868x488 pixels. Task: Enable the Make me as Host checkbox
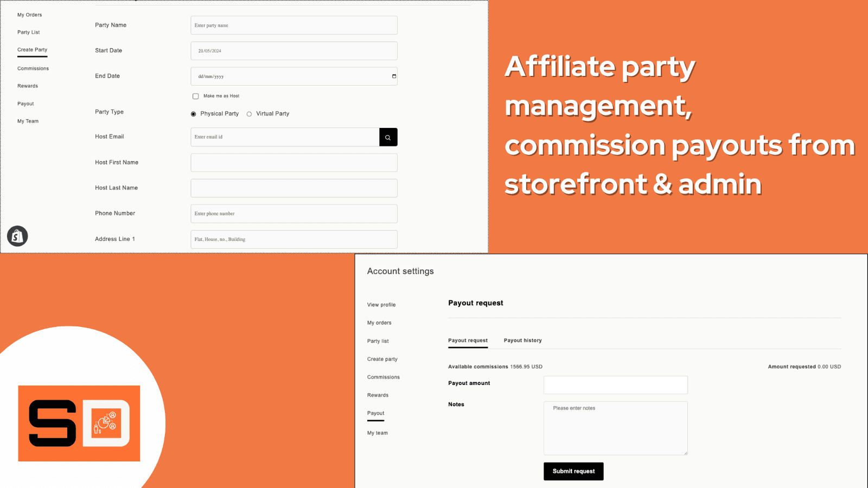click(x=196, y=97)
